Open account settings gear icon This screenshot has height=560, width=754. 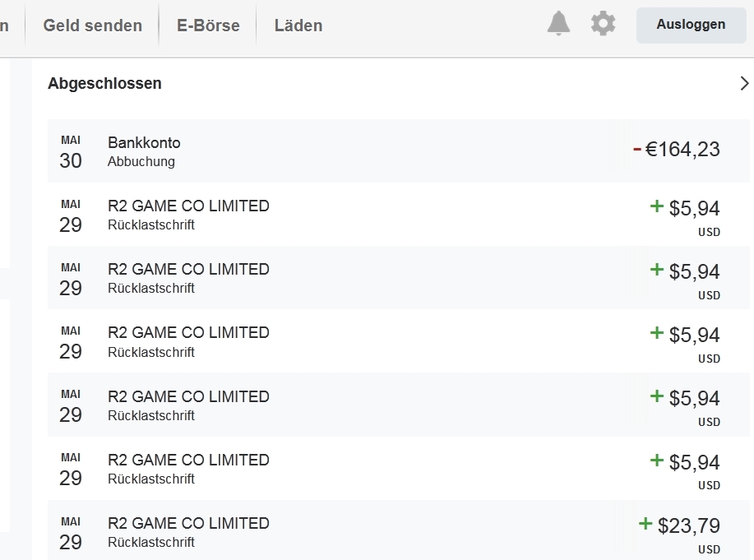coord(603,24)
